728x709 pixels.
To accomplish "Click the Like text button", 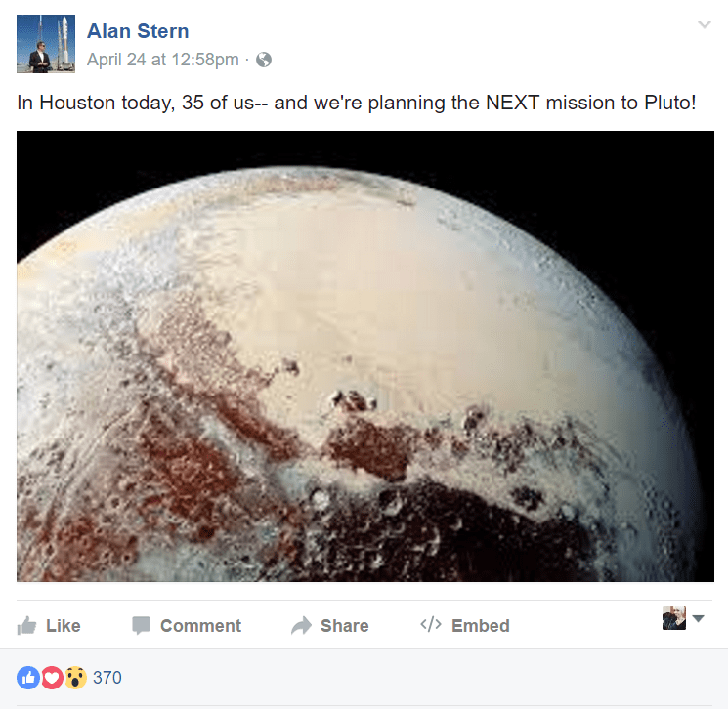I will click(x=64, y=625).
